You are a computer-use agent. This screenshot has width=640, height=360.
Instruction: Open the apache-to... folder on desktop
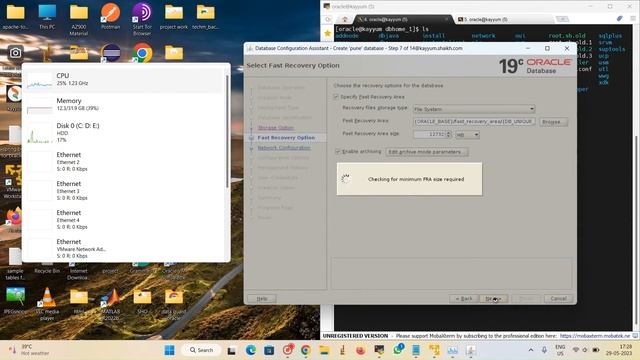click(x=16, y=16)
